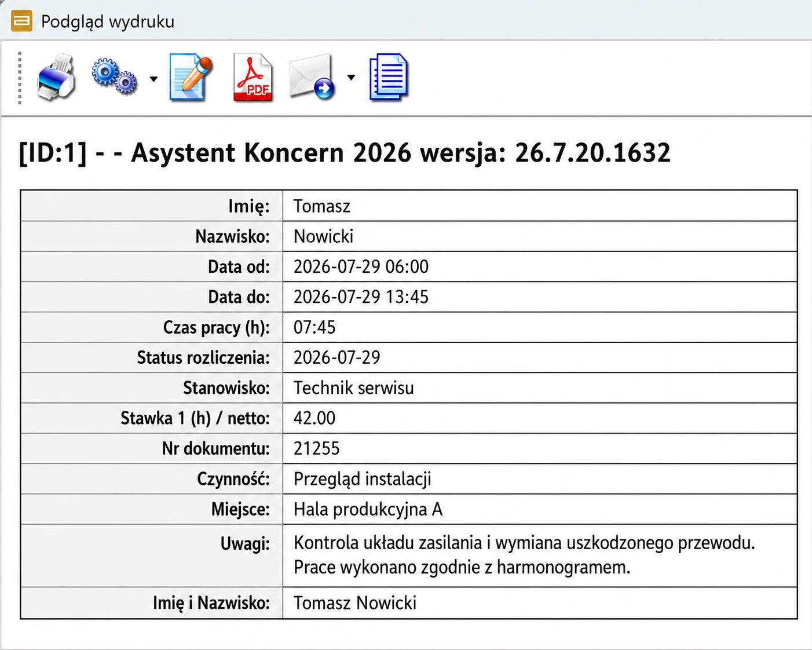The width and height of the screenshot is (812, 650).
Task: Click the edit document pencil icon
Action: (x=191, y=77)
